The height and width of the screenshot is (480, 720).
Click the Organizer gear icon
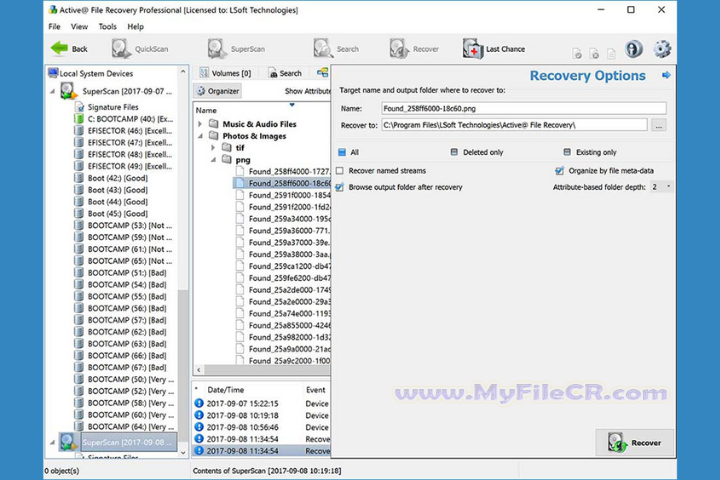[x=201, y=91]
